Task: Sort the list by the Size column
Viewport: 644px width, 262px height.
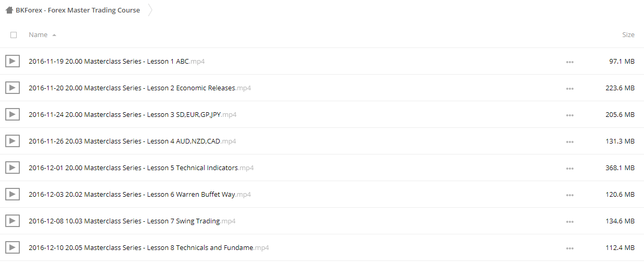Action: pos(628,35)
